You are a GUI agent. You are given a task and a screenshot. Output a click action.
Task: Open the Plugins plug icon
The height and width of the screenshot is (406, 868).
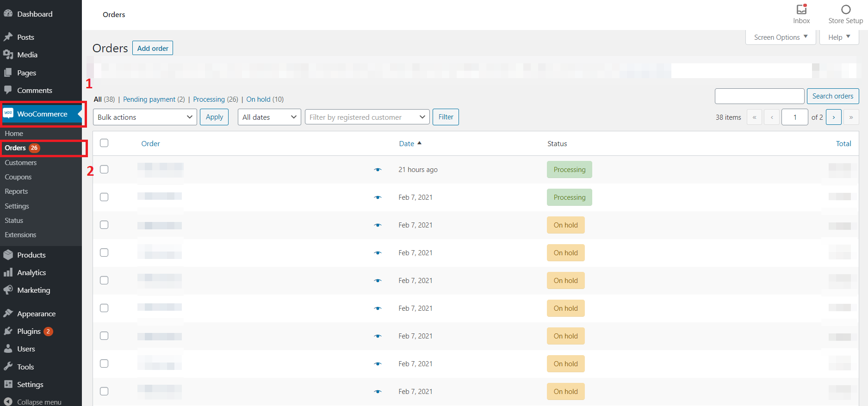click(8, 331)
